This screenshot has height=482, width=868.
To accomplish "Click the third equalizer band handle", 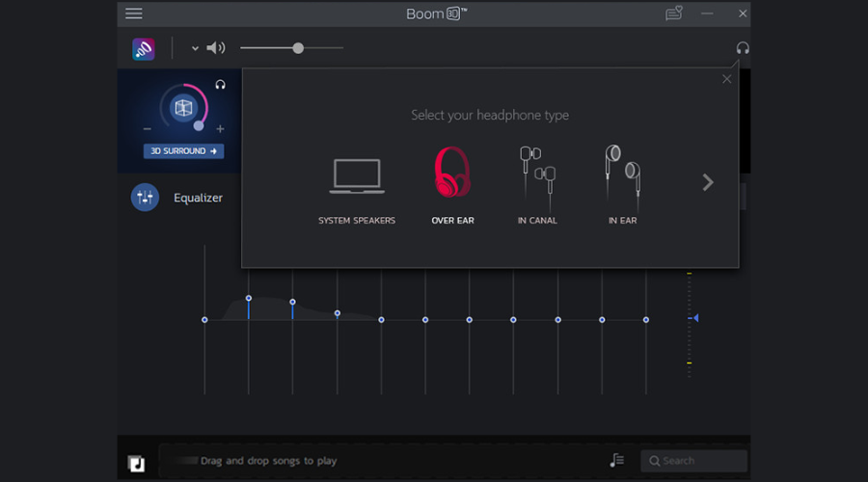I will coord(292,302).
